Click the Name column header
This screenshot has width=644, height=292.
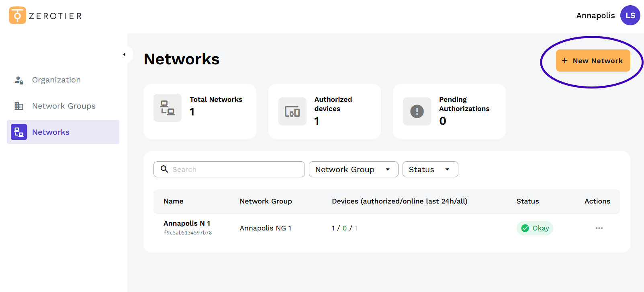pos(174,201)
